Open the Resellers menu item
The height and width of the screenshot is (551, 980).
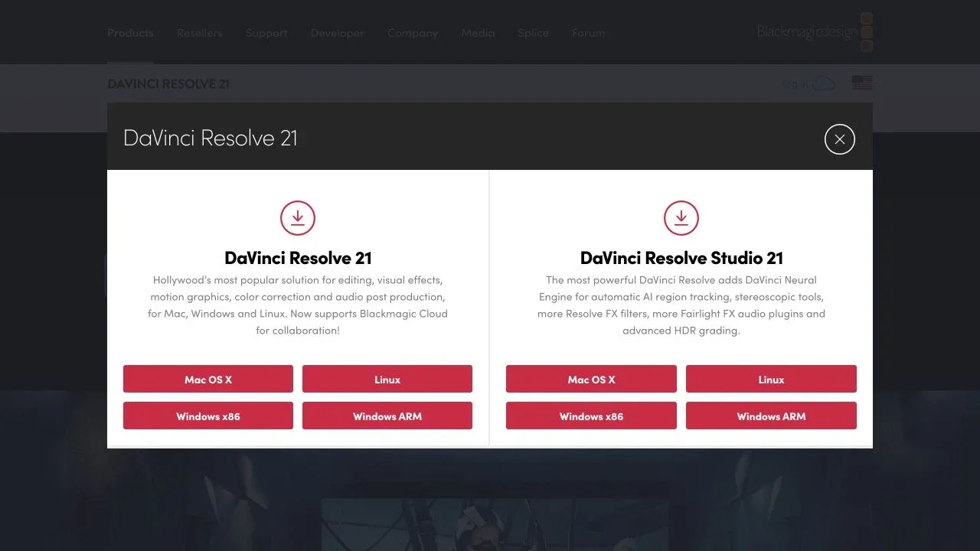click(200, 33)
